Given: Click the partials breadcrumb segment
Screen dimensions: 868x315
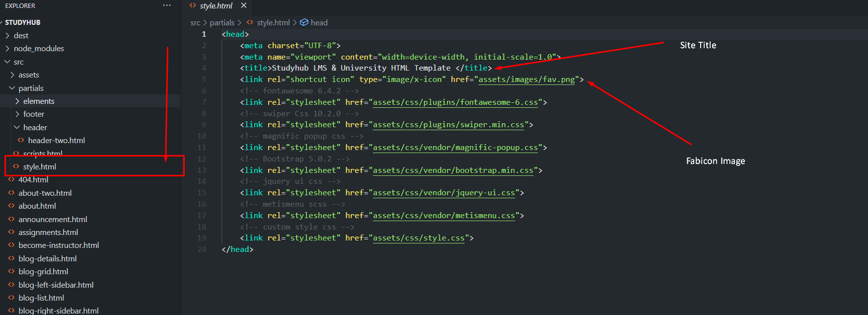Looking at the screenshot, I should point(222,22).
